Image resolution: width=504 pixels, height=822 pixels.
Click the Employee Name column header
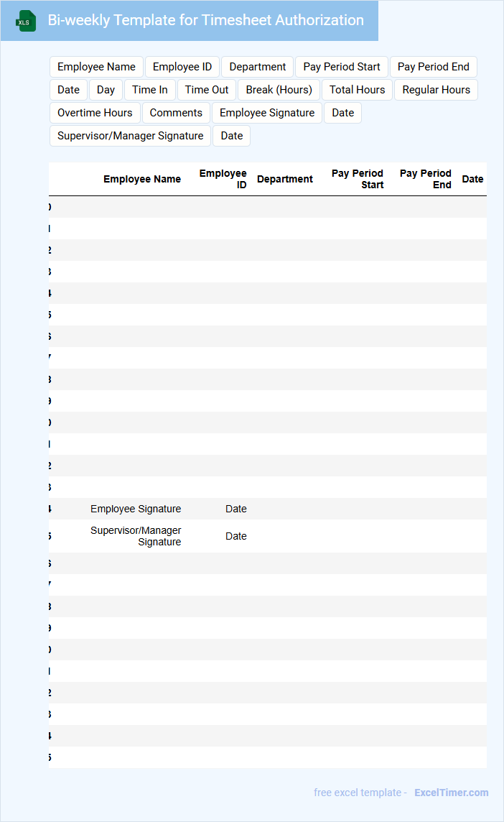(142, 180)
